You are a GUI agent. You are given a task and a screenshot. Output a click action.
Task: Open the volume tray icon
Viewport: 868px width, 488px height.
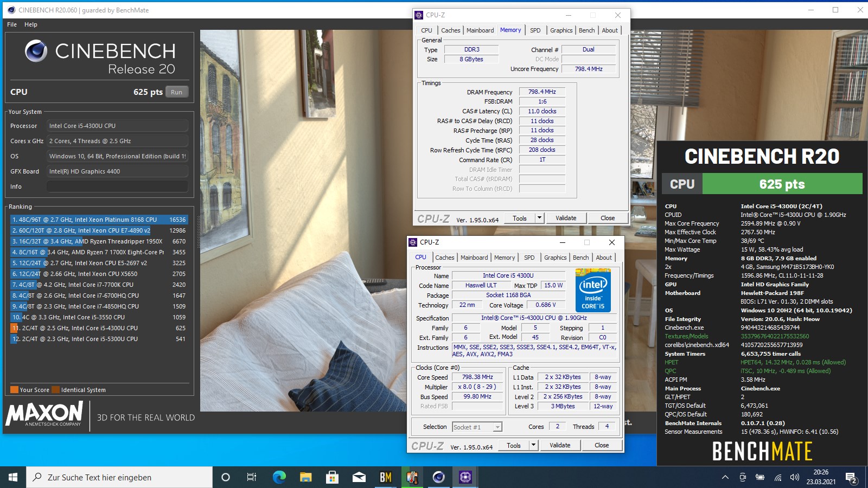tap(795, 477)
